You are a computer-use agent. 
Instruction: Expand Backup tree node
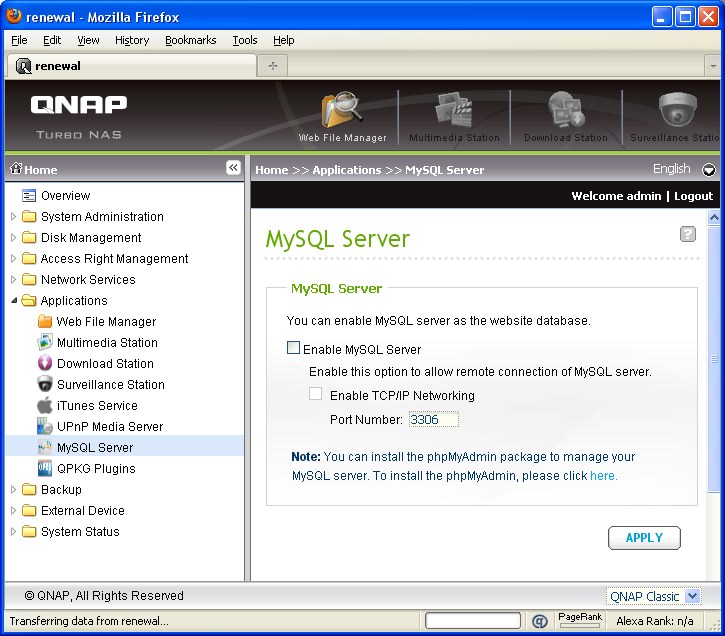click(x=13, y=489)
